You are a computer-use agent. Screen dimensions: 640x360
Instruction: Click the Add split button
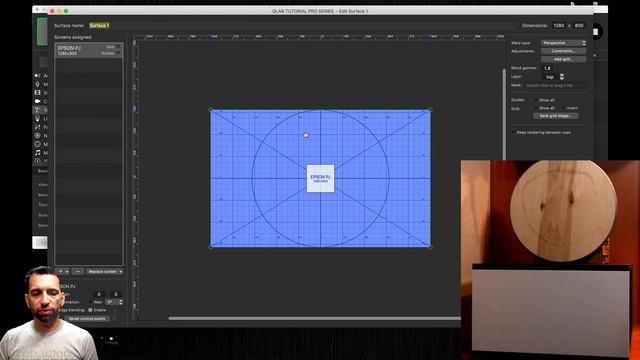point(564,59)
